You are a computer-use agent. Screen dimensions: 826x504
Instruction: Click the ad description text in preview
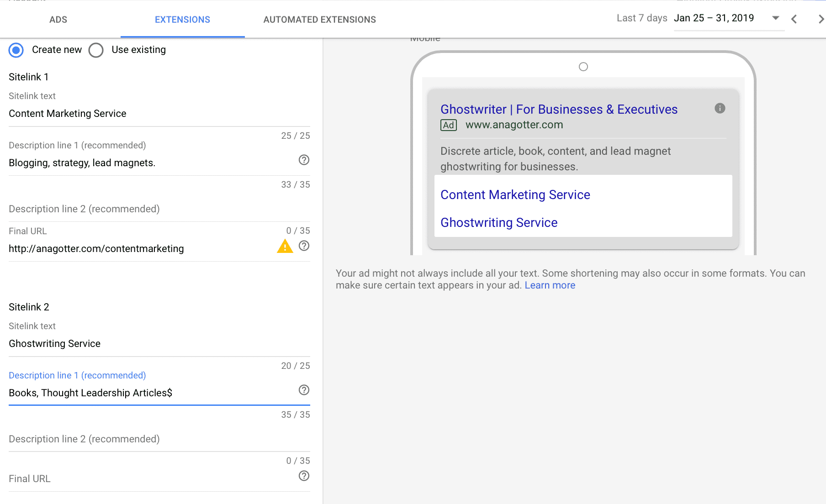click(x=556, y=159)
